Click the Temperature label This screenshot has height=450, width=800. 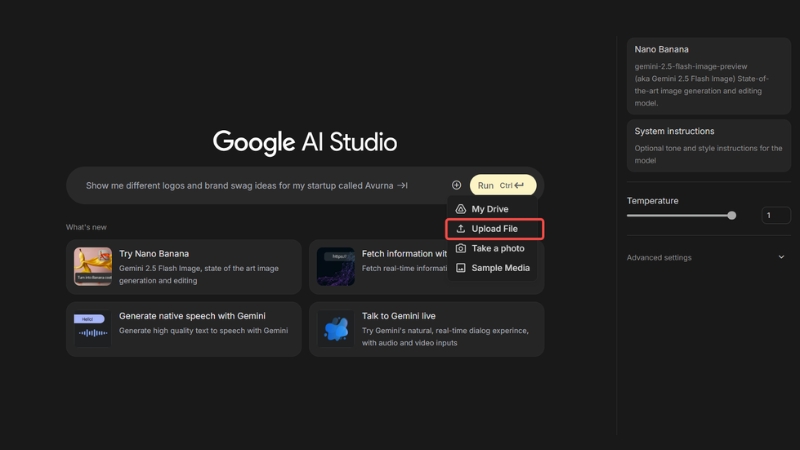pos(653,201)
